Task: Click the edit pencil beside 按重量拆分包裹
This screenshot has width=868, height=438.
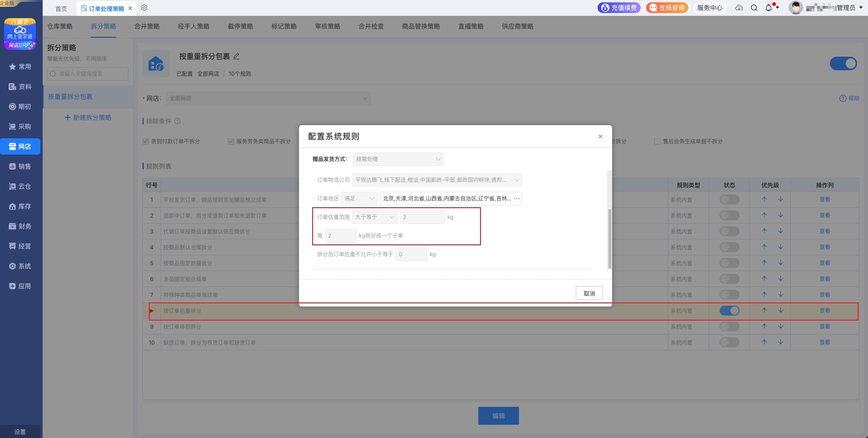Action: point(236,56)
